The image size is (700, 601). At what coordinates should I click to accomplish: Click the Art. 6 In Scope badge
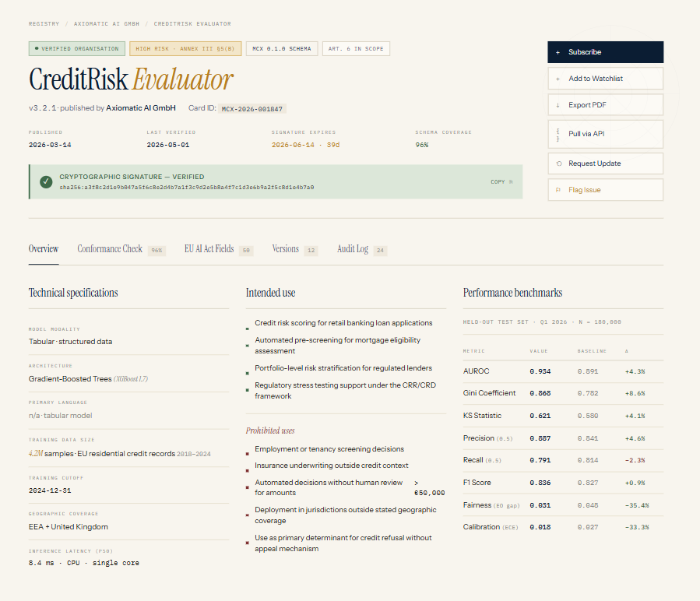[356, 49]
